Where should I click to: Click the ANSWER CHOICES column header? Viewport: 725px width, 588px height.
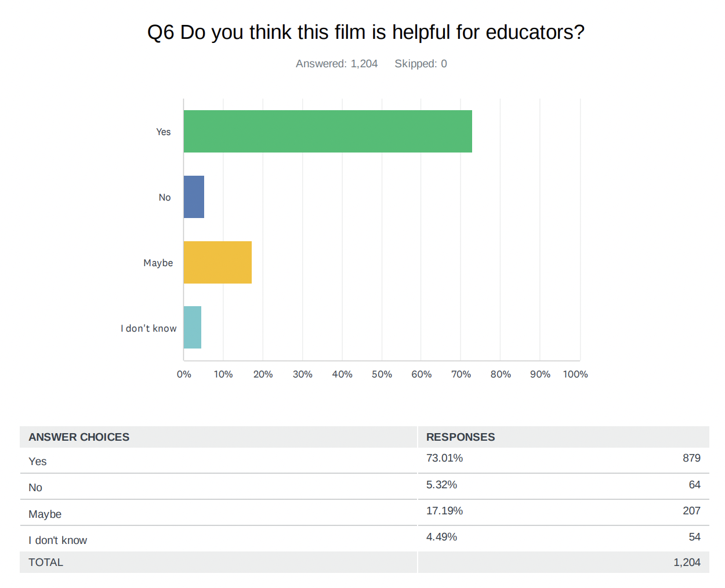tap(79, 437)
